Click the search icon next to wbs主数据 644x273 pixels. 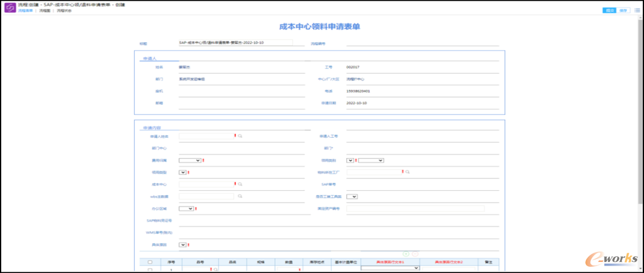coord(240,196)
